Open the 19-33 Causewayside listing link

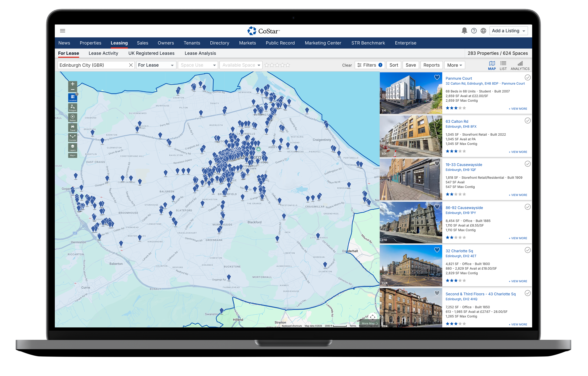coord(463,165)
